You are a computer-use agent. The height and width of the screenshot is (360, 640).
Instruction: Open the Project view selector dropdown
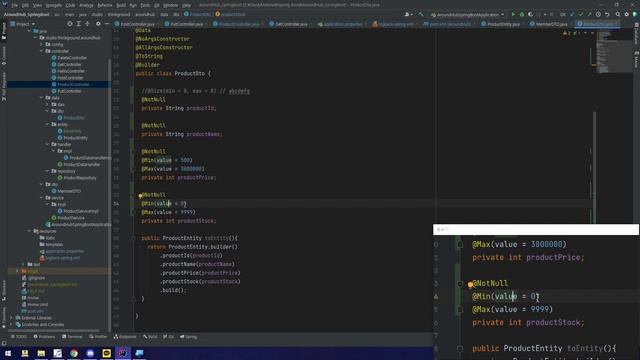(22, 24)
